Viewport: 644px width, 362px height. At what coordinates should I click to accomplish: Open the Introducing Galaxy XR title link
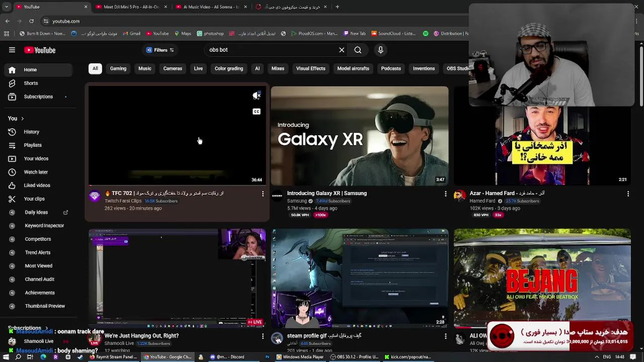click(327, 193)
